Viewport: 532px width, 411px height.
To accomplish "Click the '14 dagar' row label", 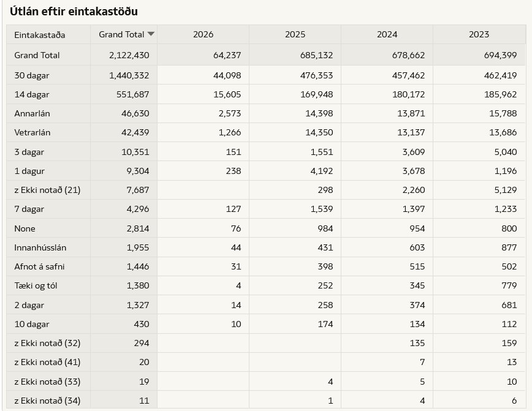I will coord(32,94).
